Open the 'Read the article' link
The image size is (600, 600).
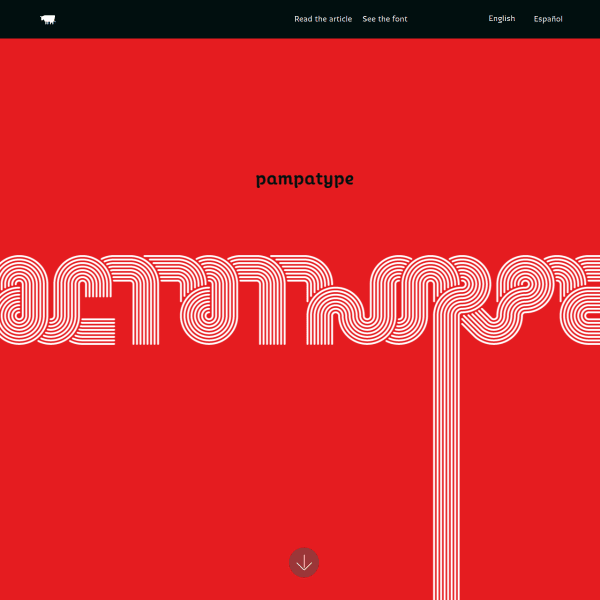(323, 19)
